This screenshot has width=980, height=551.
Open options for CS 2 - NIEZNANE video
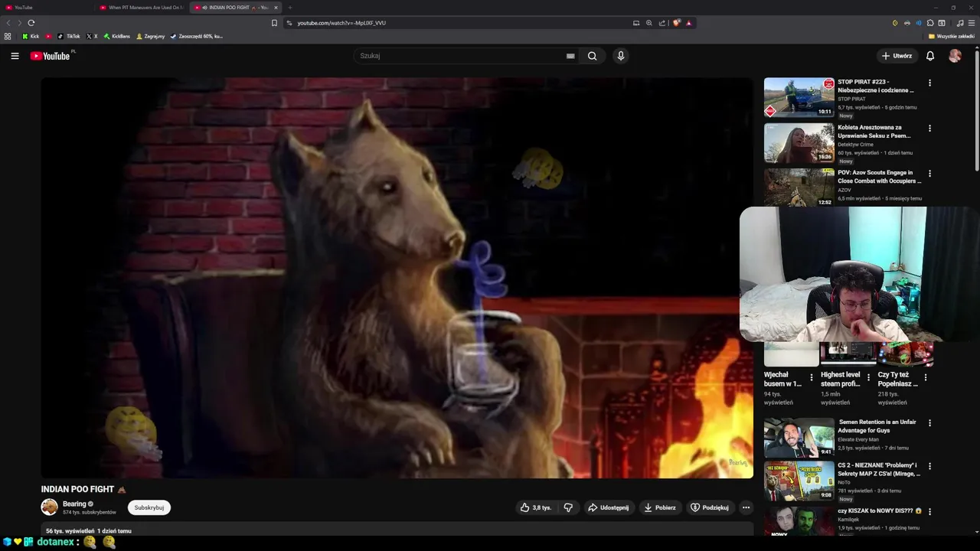point(930,466)
